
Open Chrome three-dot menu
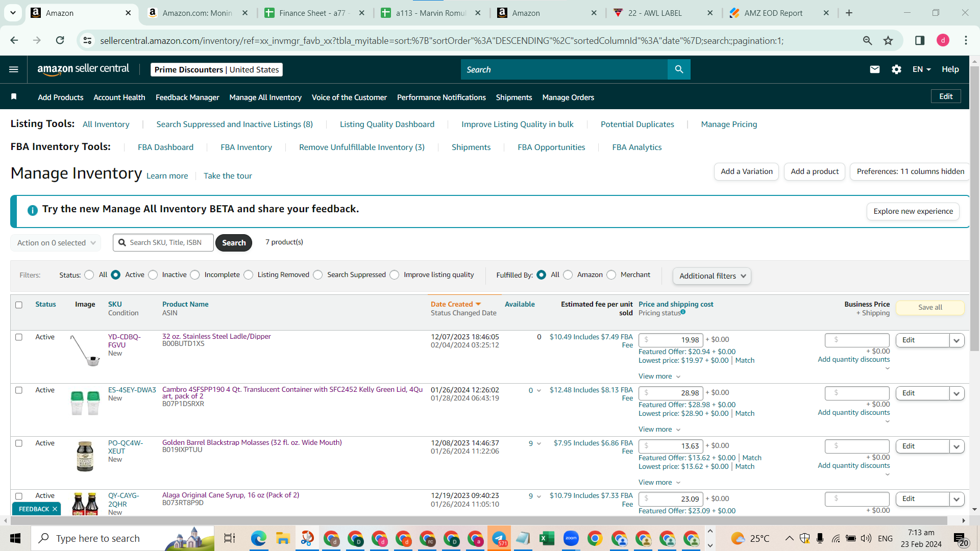click(x=966, y=40)
